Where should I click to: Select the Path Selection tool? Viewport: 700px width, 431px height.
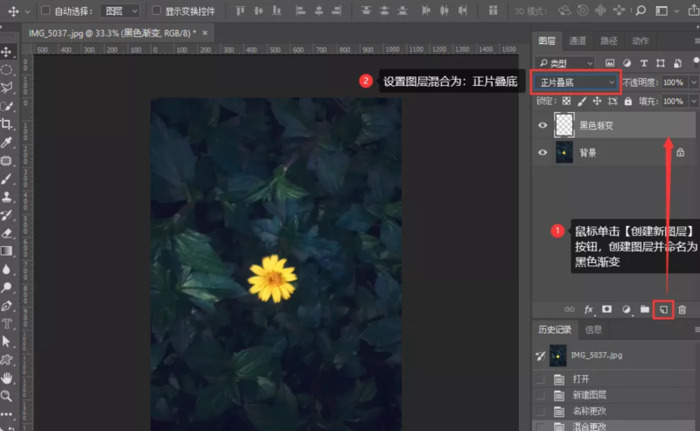coord(6,342)
